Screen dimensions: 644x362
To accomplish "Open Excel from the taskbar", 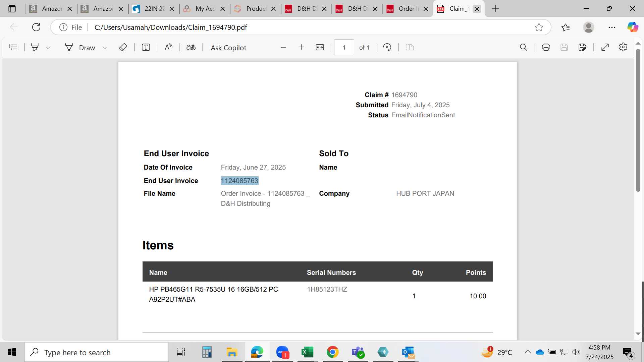I will (307, 352).
